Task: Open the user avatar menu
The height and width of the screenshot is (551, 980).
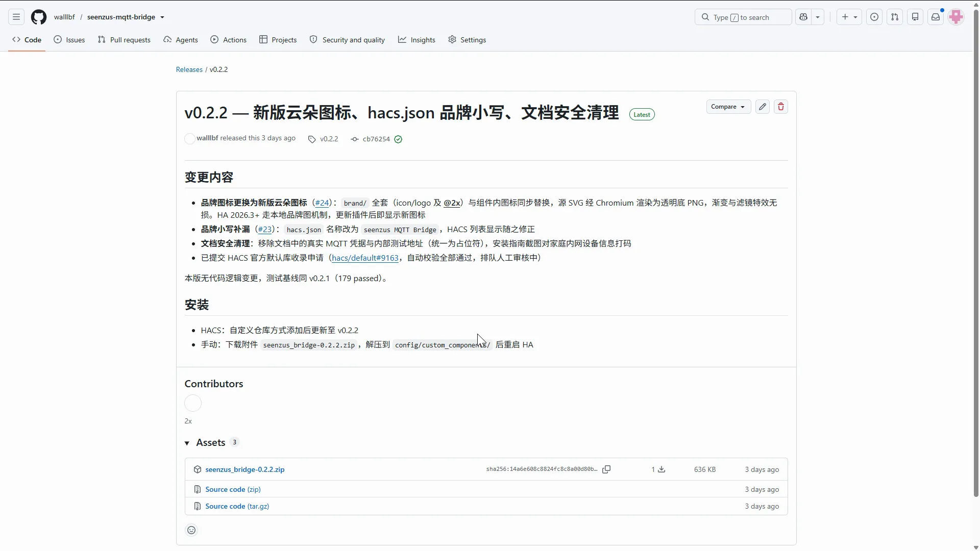Action: 956,17
